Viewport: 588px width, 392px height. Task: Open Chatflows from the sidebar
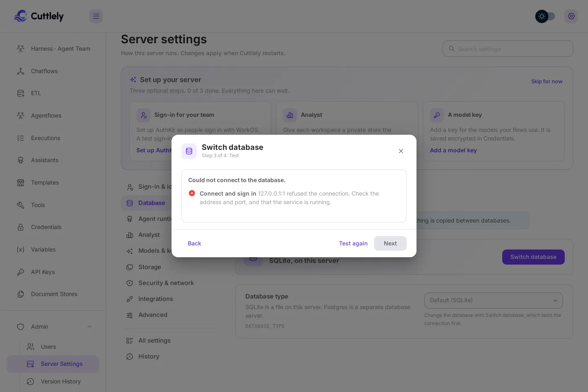(53, 71)
